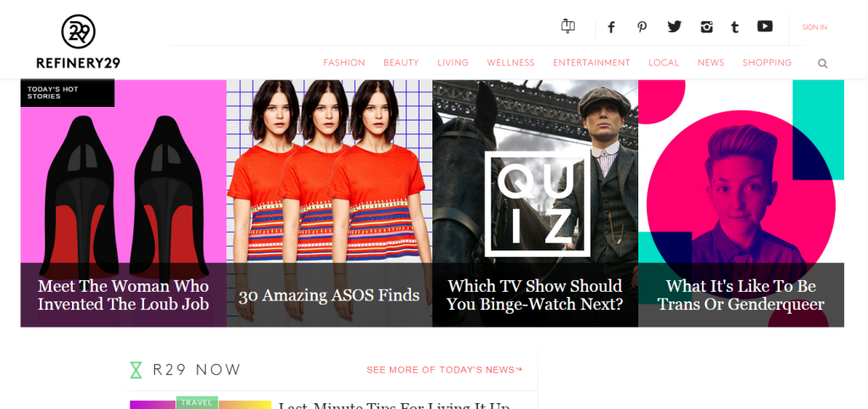Click the Tumblr icon
The image size is (868, 409).
coord(735,27)
